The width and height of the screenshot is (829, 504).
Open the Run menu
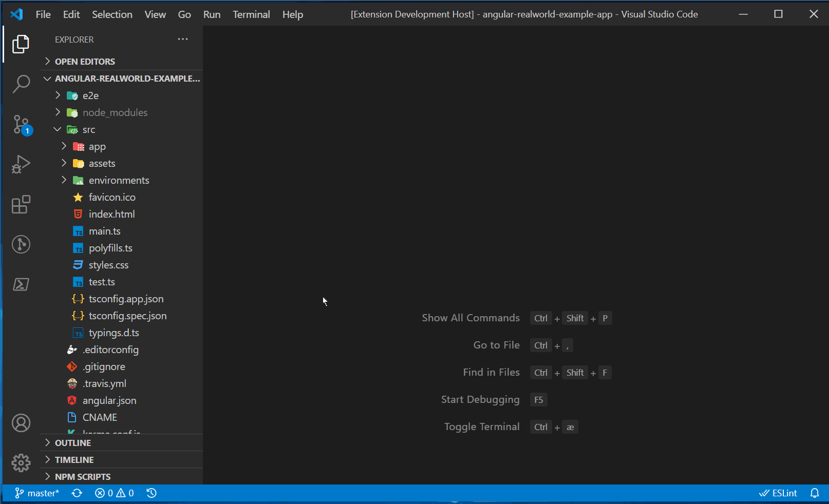click(212, 14)
